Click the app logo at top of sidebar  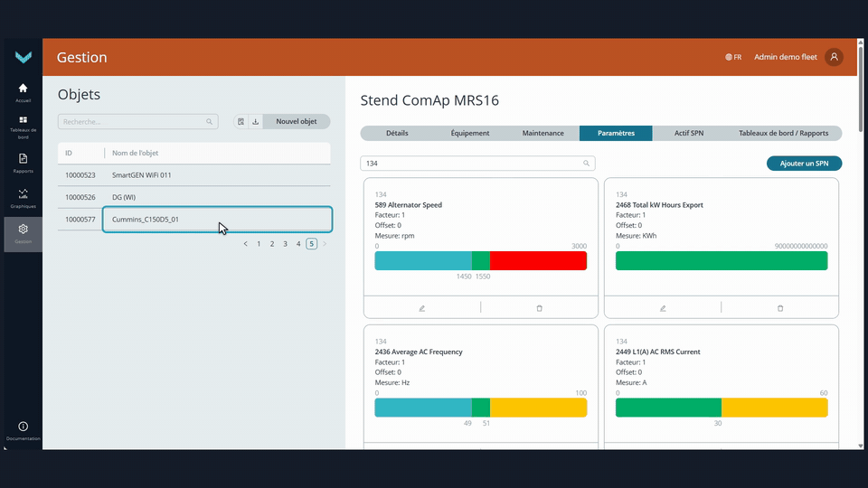[x=24, y=57]
